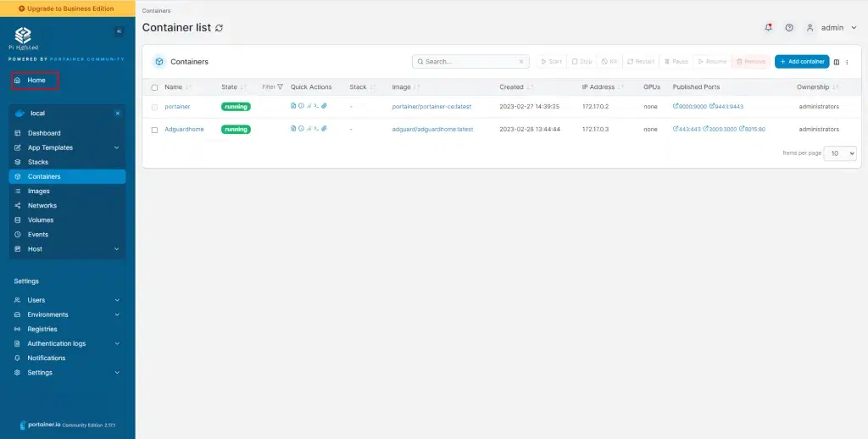Open published port 9000:9000 link

(690, 106)
